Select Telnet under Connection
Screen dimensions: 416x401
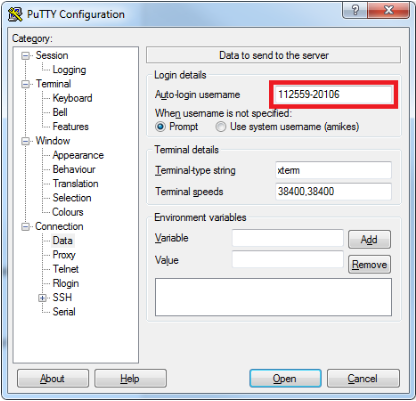(66, 269)
